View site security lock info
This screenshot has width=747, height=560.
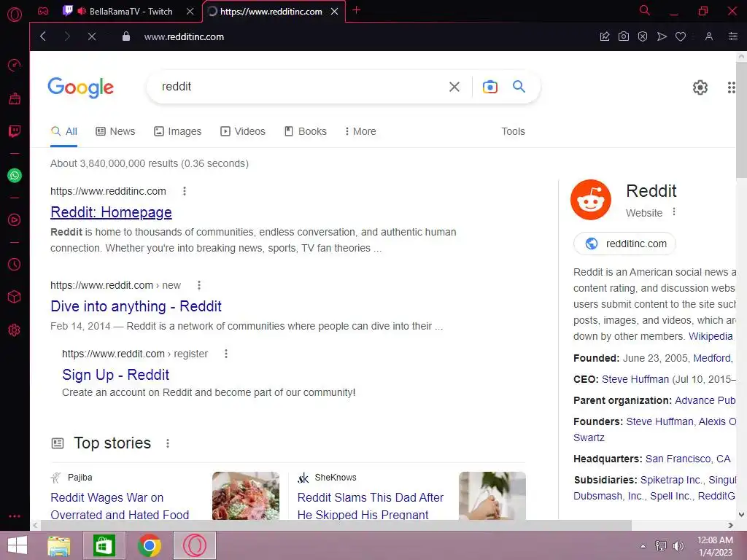click(125, 36)
